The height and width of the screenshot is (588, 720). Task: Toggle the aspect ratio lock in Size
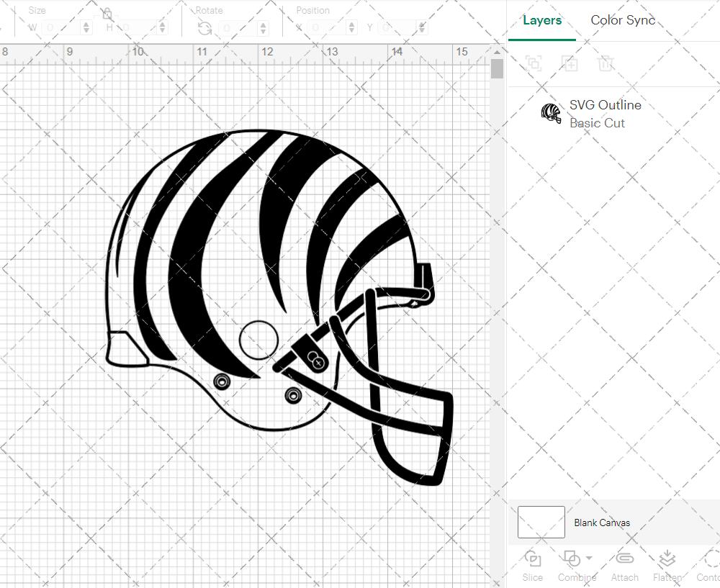(107, 14)
